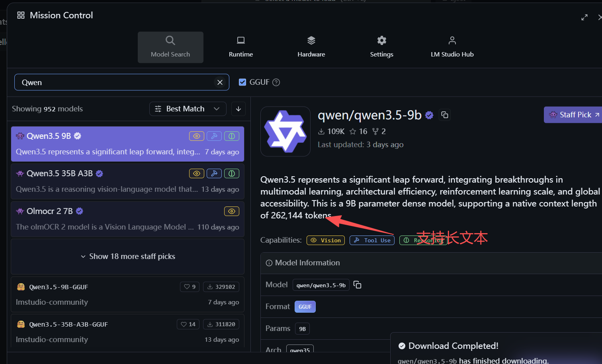Expand Show 18 more staff picks

point(127,257)
